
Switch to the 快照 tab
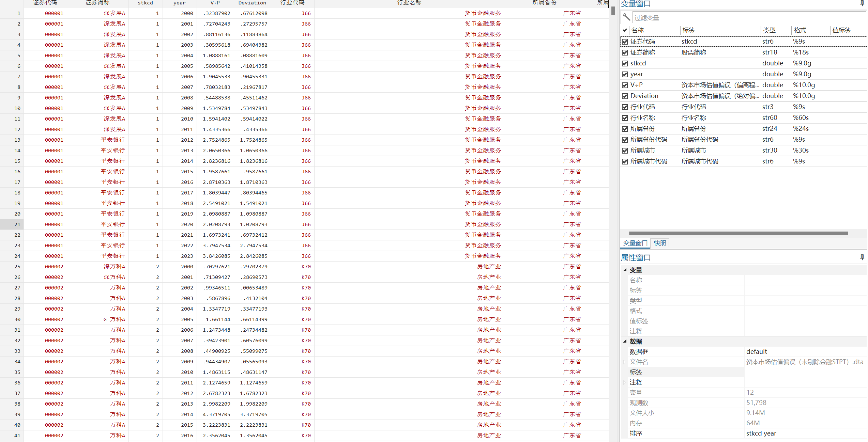660,243
